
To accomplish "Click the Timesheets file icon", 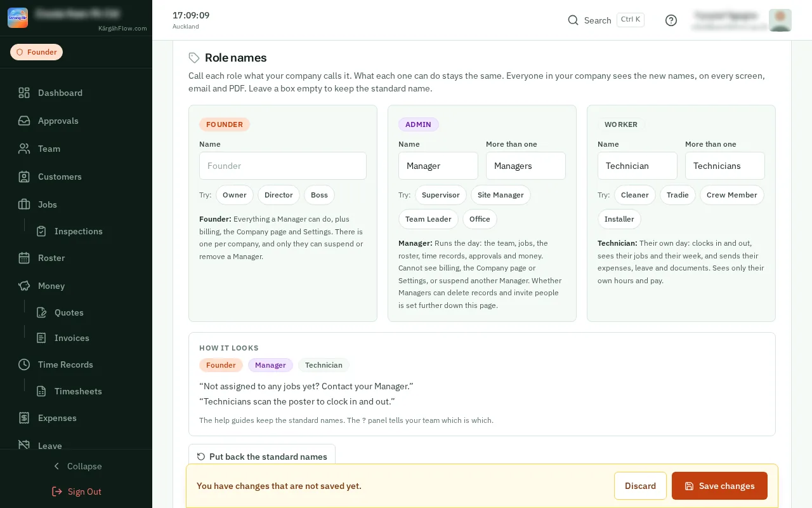I will click(41, 391).
